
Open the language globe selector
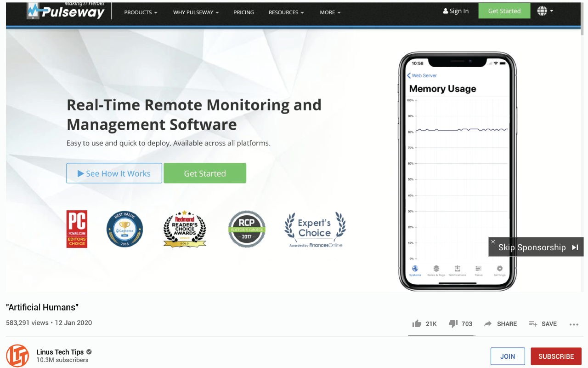click(545, 11)
